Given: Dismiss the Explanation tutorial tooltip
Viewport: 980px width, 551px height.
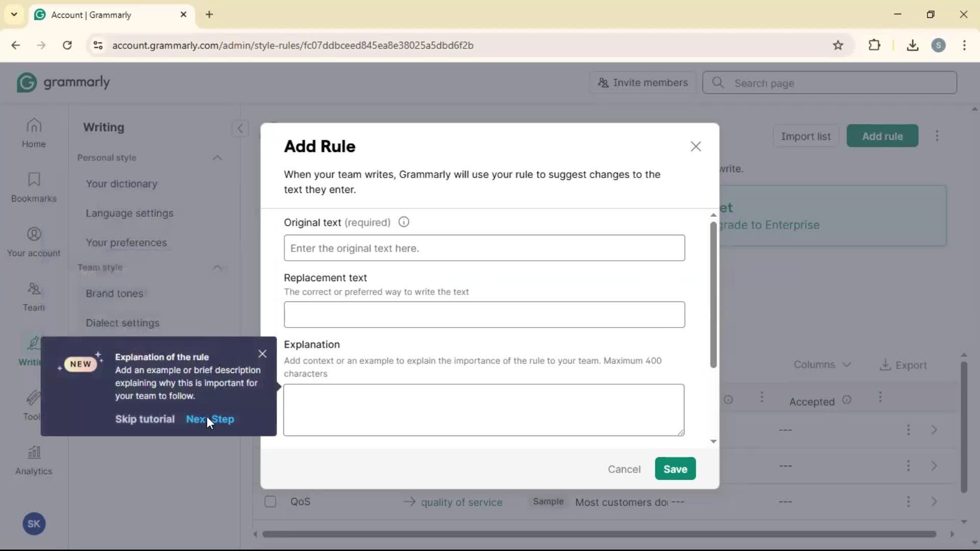Looking at the screenshot, I should click(262, 354).
